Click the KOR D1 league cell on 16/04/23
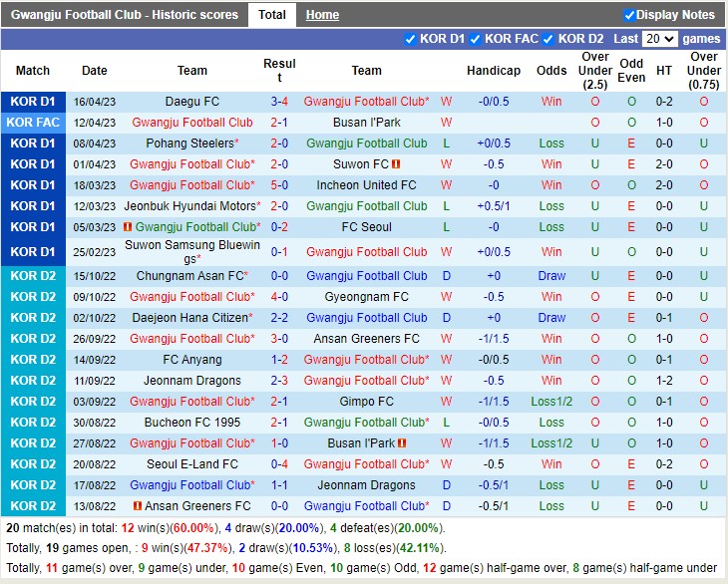Viewport: 728px width, 584px height. pos(33,102)
